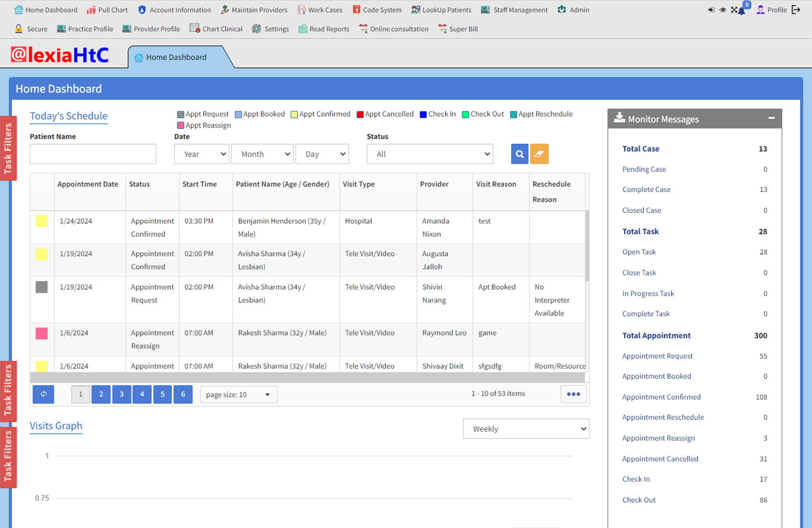Open Provider Profile
Viewport: 812px width, 528px height.
151,29
